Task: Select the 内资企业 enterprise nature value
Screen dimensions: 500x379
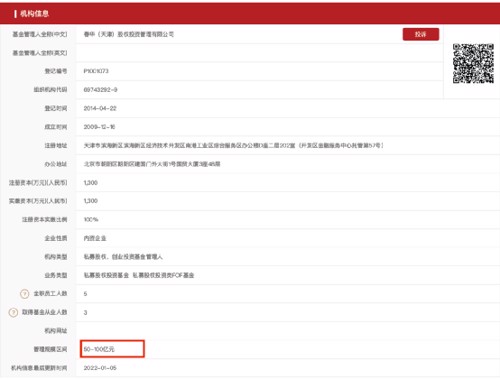Action: (x=95, y=238)
